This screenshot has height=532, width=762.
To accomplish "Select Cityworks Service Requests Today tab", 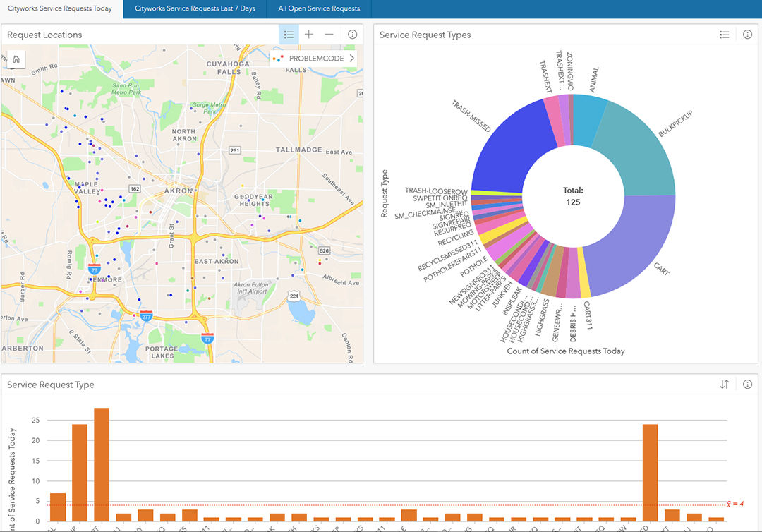I will pyautogui.click(x=60, y=8).
